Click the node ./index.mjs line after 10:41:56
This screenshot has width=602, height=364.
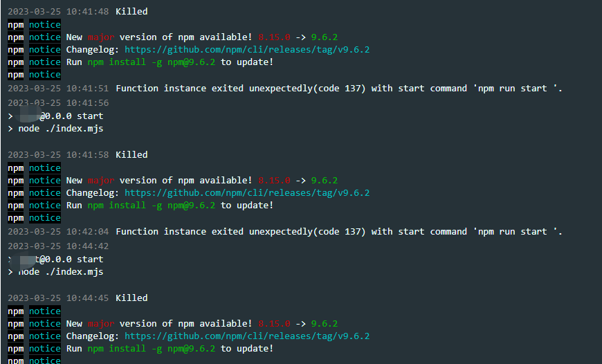tap(55, 129)
